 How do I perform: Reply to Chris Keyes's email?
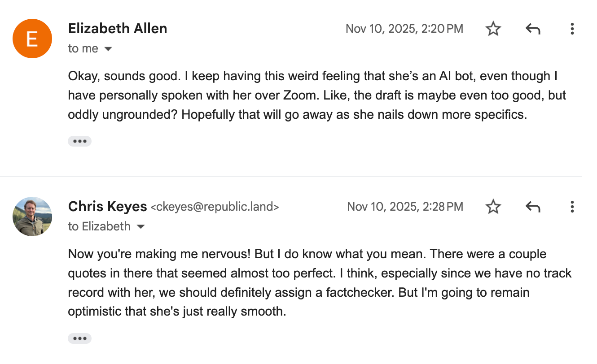[532, 207]
